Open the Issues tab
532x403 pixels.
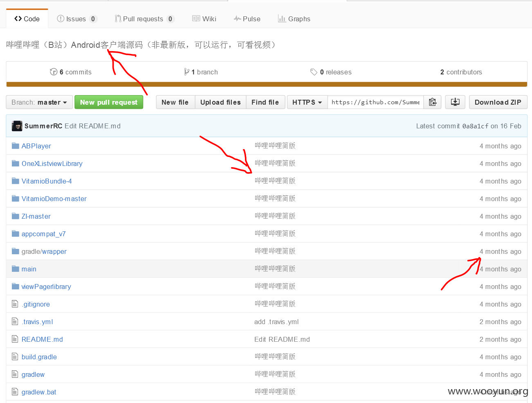(x=77, y=19)
